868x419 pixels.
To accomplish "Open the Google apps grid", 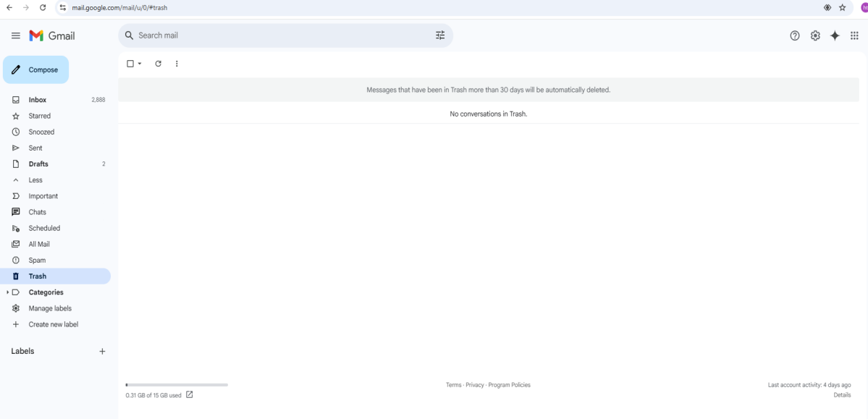I will tap(855, 35).
